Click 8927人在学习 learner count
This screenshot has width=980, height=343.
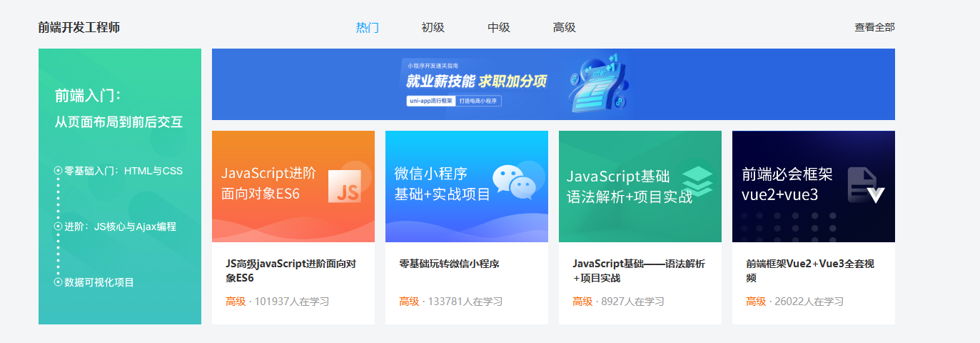coord(633,302)
